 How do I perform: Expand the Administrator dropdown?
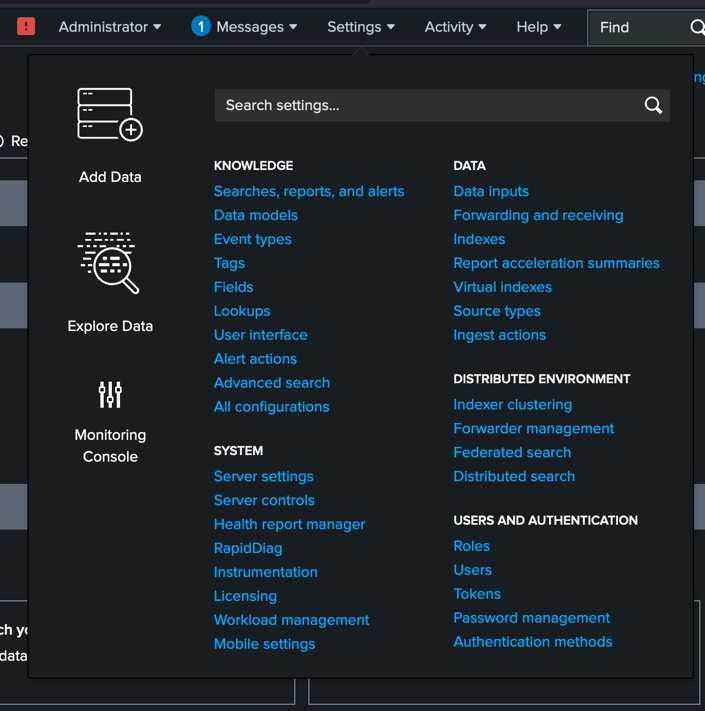[110, 27]
